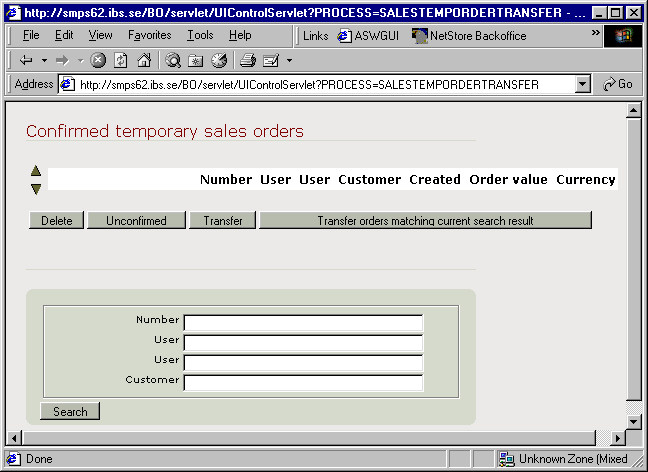Open the History toolbar icon
648x472 pixels.
click(x=218, y=60)
